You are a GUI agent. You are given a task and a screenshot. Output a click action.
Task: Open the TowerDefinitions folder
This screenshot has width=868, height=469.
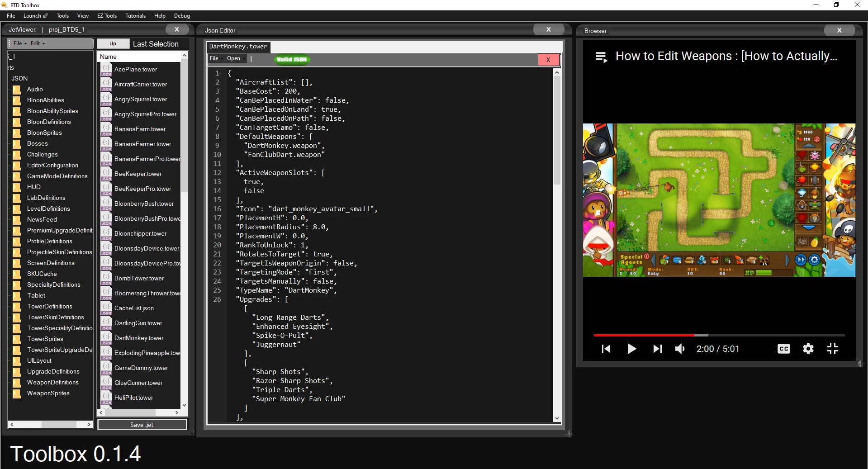click(49, 306)
